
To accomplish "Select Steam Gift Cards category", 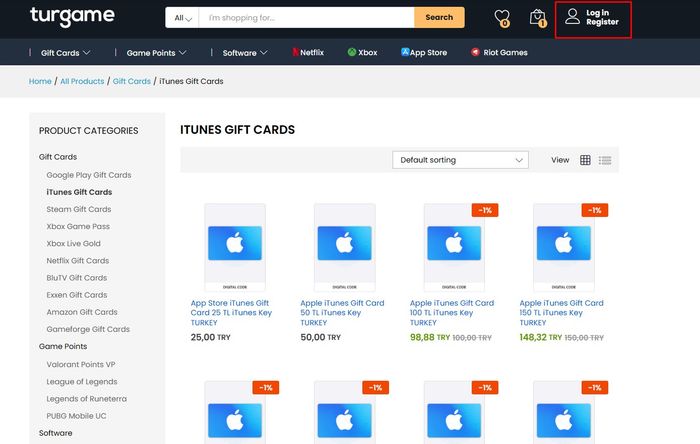I will (x=79, y=209).
